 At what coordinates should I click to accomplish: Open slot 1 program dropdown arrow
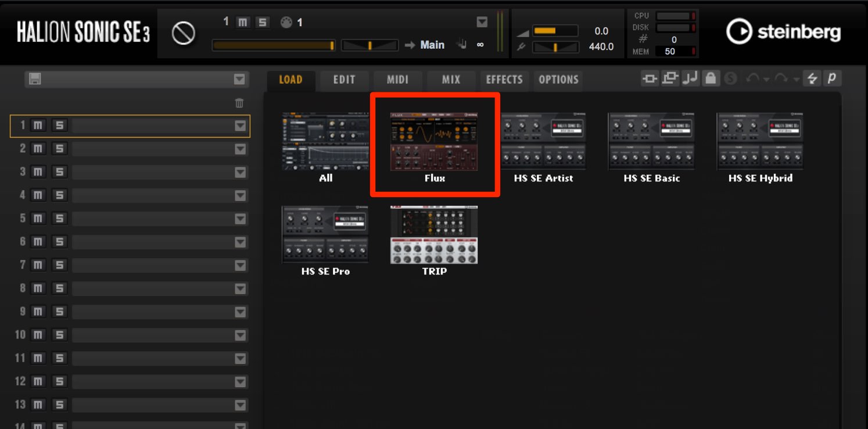(x=240, y=126)
